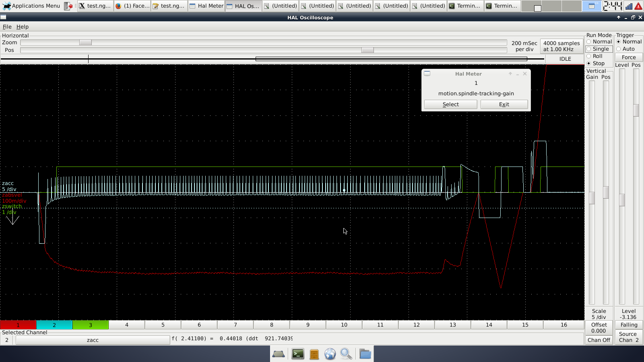This screenshot has width=644, height=362.
Task: Select green channel 3 button
Action: point(91,325)
